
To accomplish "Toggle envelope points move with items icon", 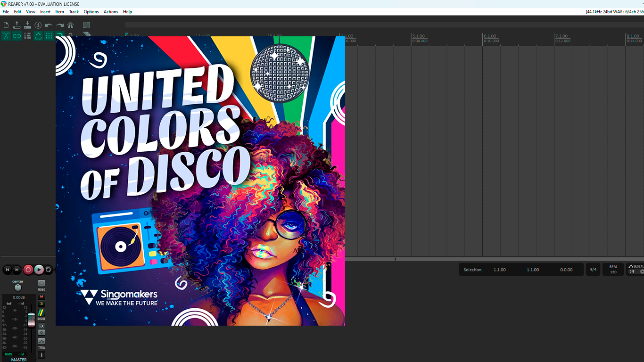I will (x=38, y=35).
